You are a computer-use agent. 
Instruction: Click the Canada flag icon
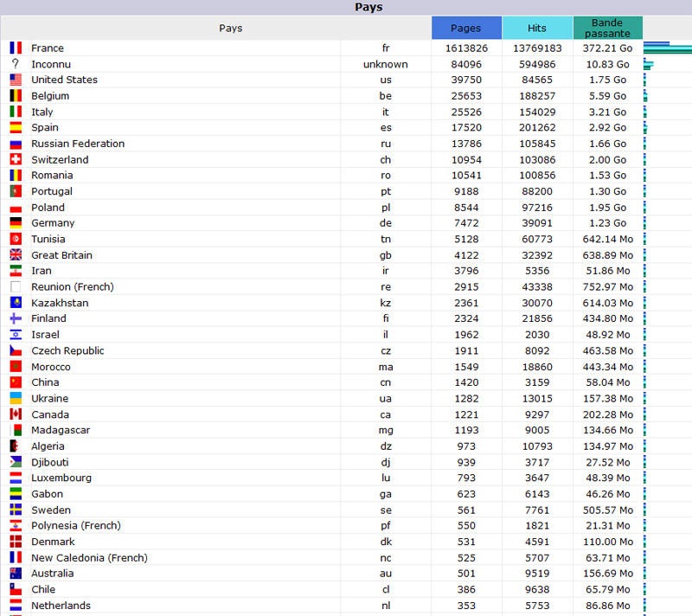tap(16, 414)
